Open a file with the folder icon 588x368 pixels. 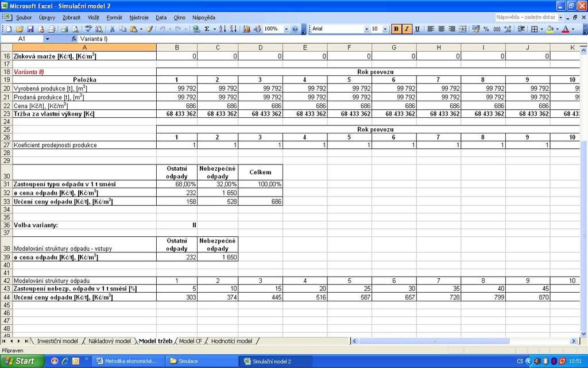point(20,29)
